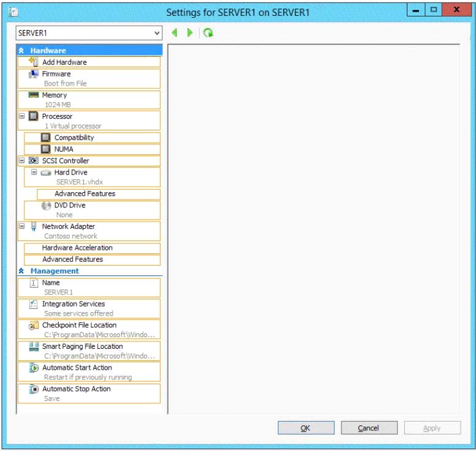Select the Add Hardware icon
Screen dimensions: 476x451
point(34,62)
